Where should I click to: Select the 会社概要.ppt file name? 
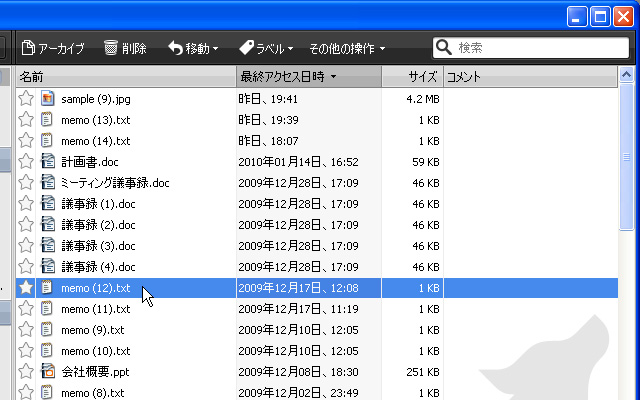click(95, 372)
